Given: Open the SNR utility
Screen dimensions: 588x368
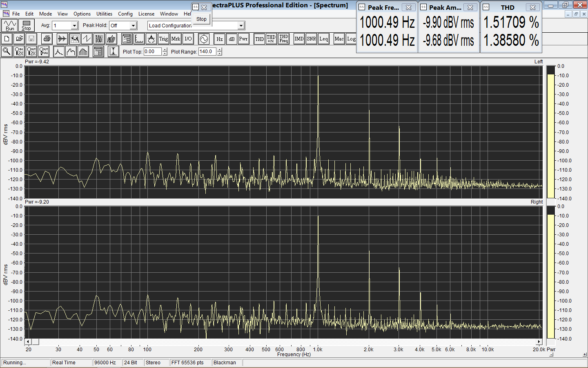Looking at the screenshot, I should [x=311, y=39].
